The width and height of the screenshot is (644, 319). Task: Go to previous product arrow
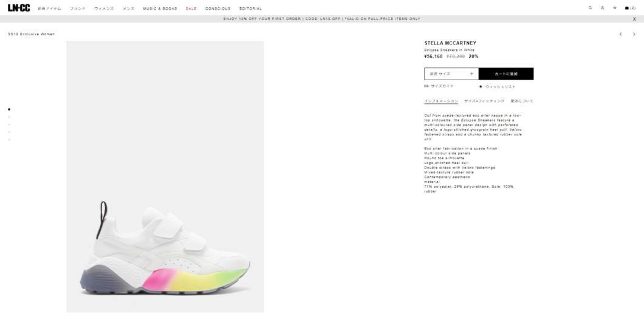tap(620, 35)
